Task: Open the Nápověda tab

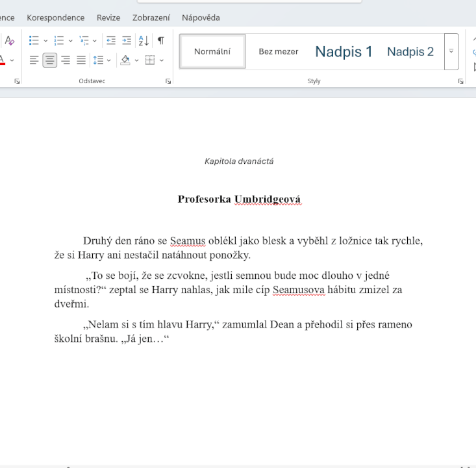Action: pyautogui.click(x=201, y=18)
